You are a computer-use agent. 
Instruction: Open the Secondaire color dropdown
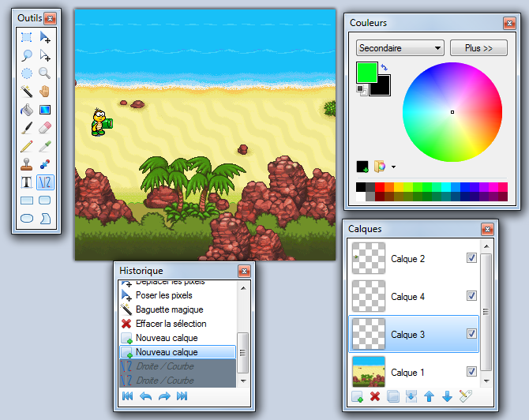400,48
